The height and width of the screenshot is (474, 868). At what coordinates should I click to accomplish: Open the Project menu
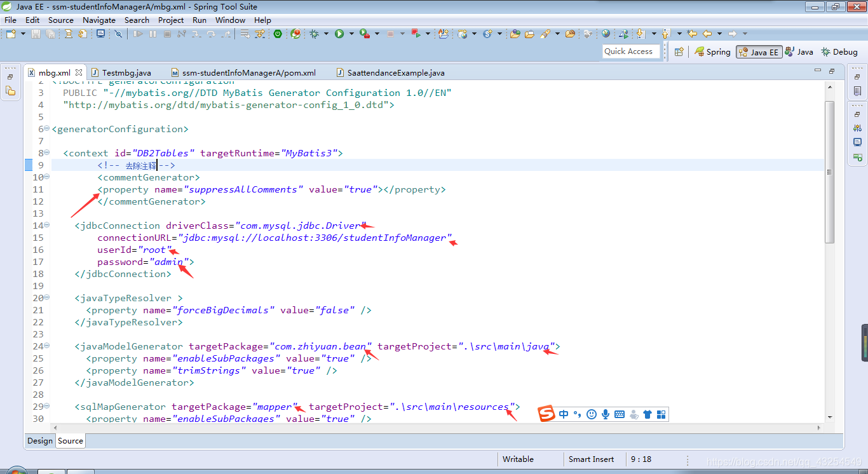tap(171, 20)
